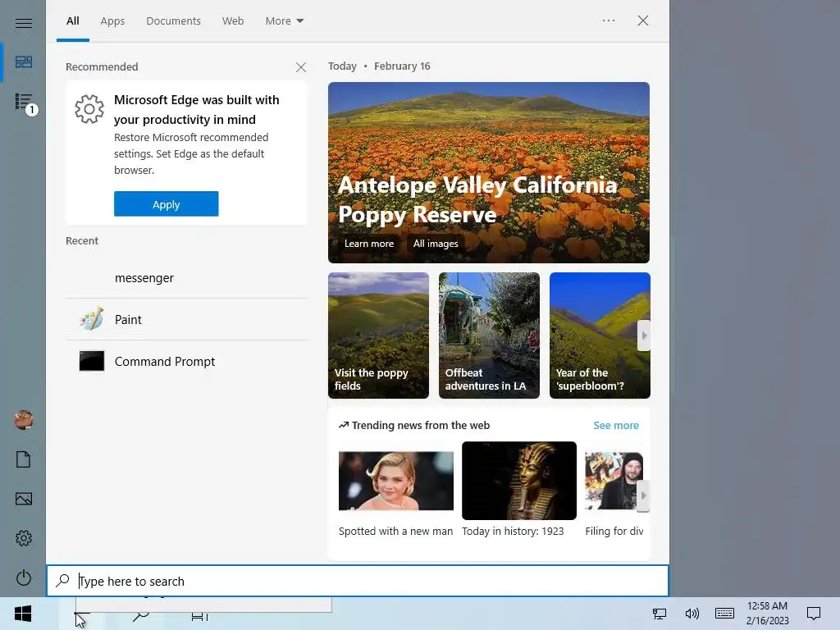
Task: Click the Today February 16 date label
Action: pos(379,66)
